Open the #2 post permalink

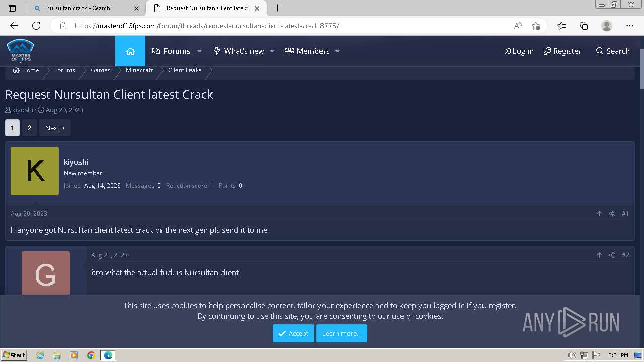pos(625,255)
